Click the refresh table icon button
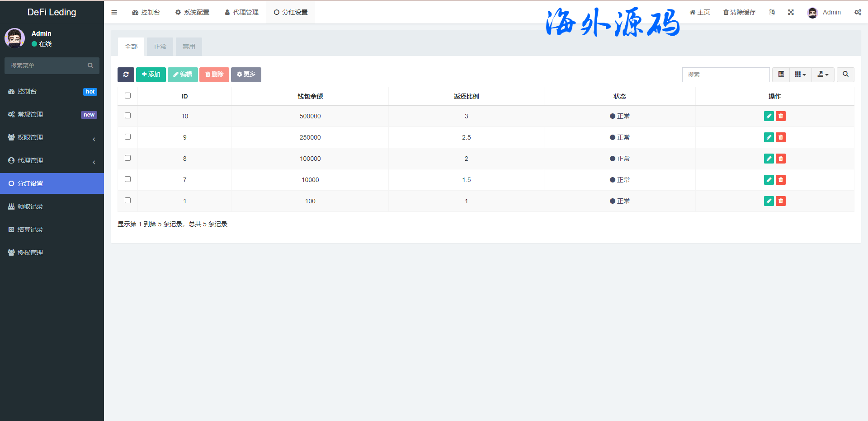This screenshot has width=868, height=421. [x=126, y=75]
